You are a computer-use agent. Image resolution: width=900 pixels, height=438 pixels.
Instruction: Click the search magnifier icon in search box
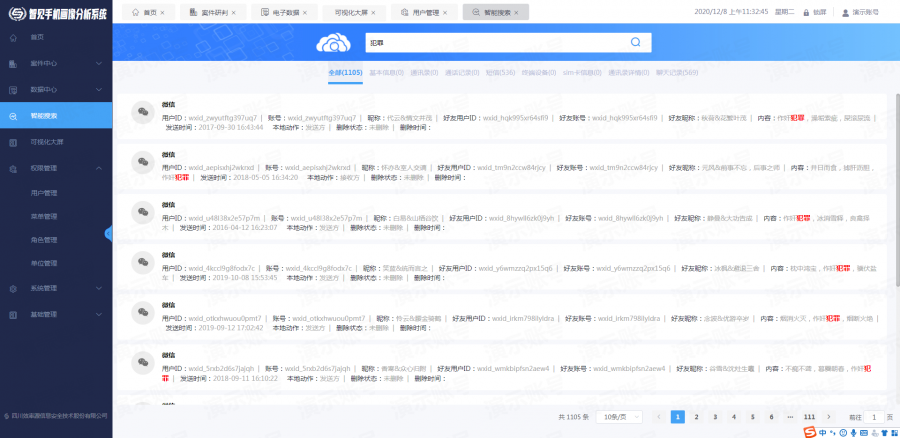(635, 42)
